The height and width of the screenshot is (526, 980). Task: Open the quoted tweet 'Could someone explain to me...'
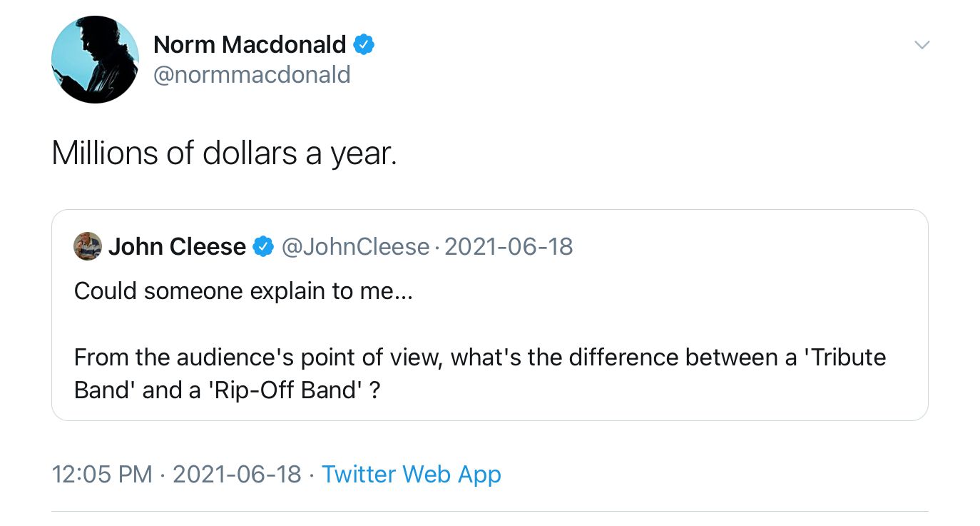click(x=243, y=291)
